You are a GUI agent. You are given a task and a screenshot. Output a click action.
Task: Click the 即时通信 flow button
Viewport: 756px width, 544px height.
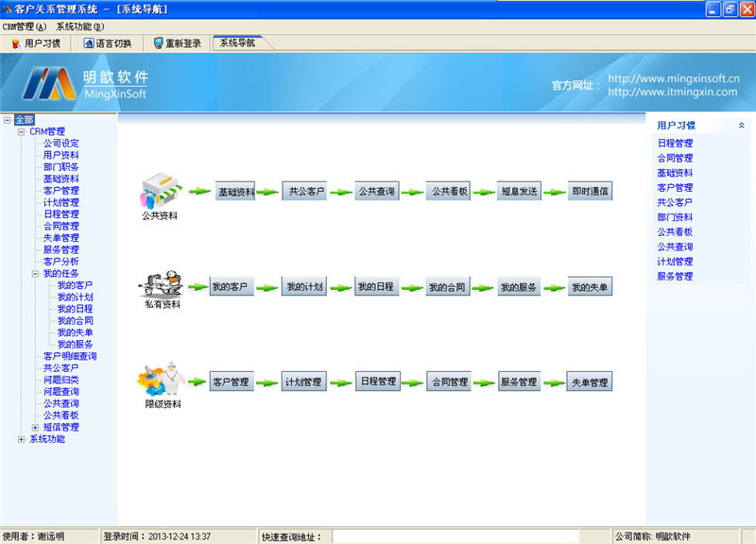pos(590,192)
